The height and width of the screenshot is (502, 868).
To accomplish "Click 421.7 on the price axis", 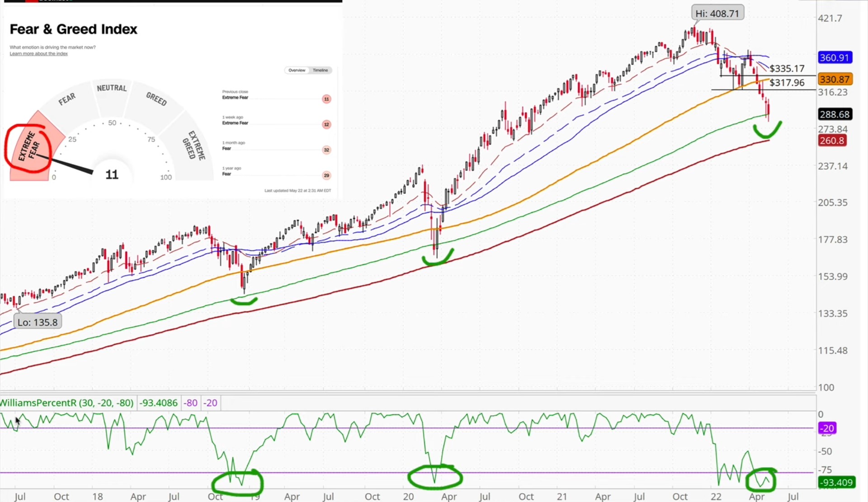I will pyautogui.click(x=830, y=18).
